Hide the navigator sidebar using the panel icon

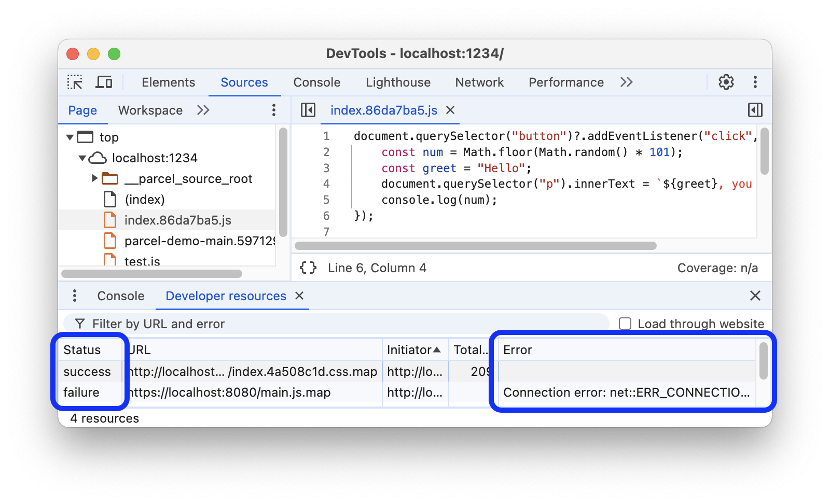coord(308,110)
